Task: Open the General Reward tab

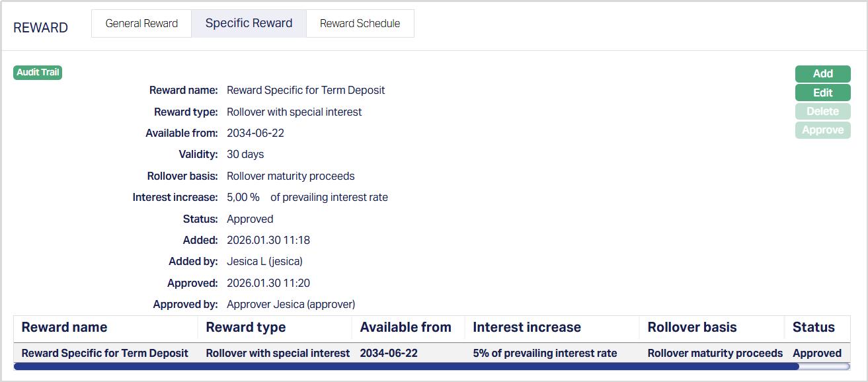Action: point(141,24)
